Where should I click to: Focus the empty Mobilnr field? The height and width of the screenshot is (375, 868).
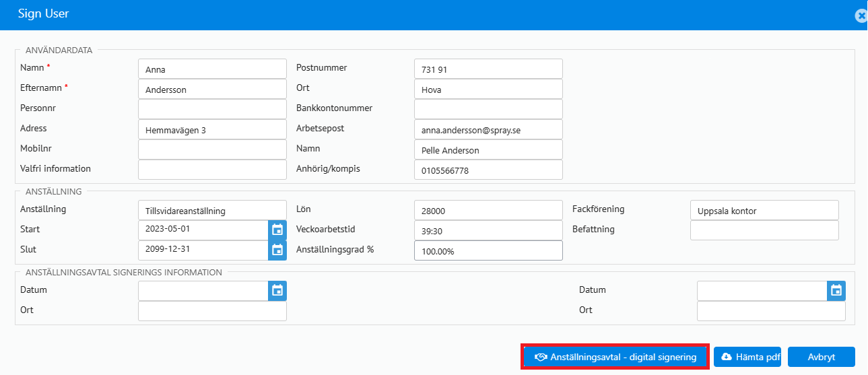212,149
